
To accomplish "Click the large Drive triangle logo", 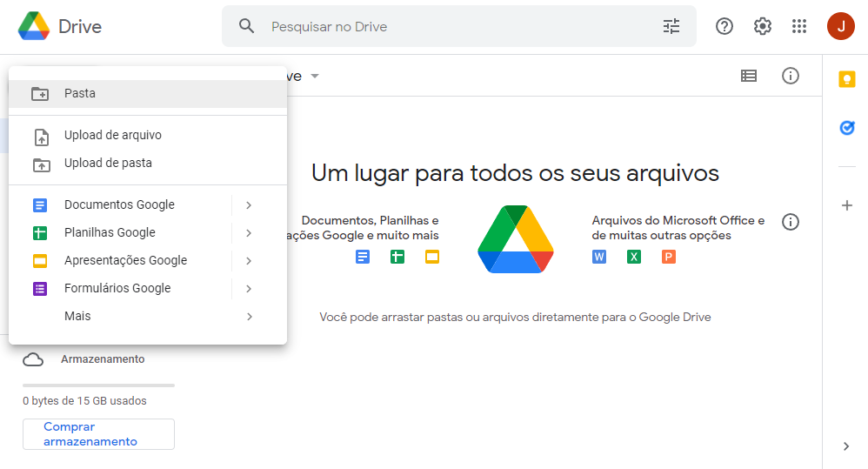I will point(516,239).
